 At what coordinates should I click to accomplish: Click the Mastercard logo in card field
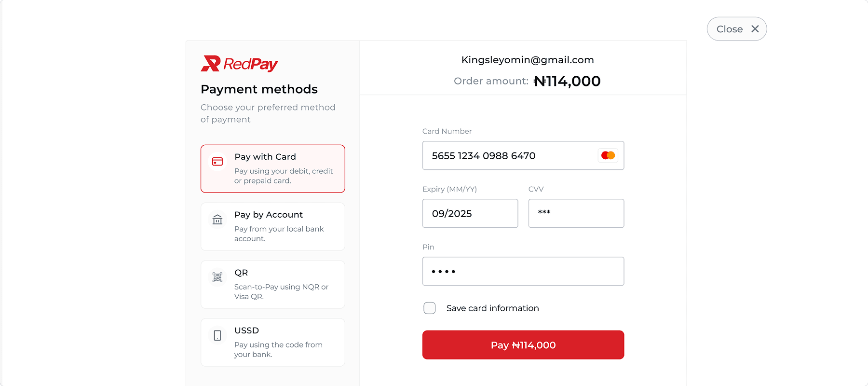tap(608, 155)
